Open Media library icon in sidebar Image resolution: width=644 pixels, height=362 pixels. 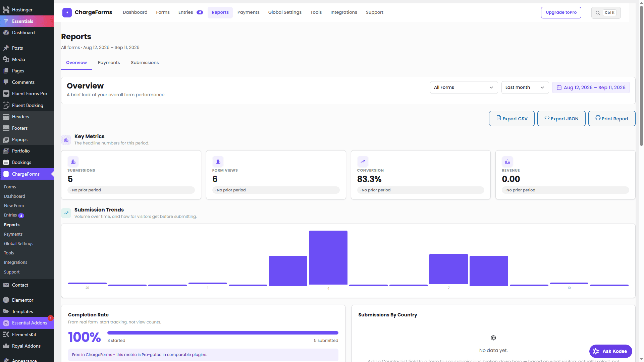tap(6, 59)
